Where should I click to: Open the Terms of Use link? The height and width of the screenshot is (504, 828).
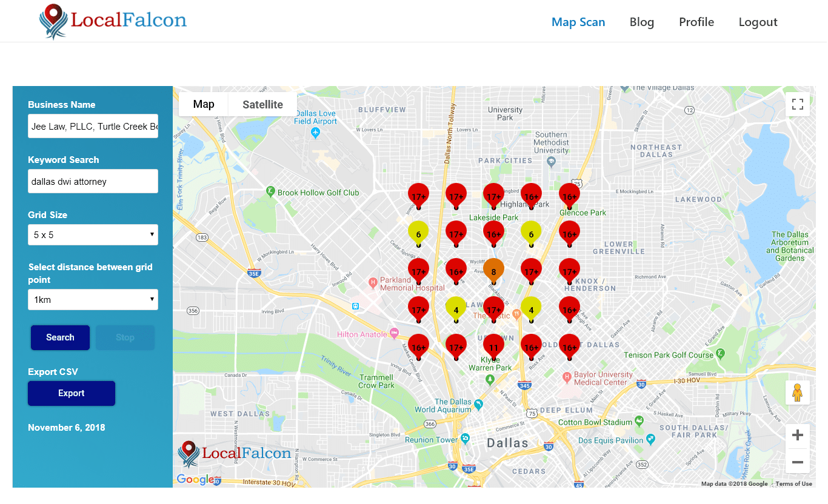(793, 483)
